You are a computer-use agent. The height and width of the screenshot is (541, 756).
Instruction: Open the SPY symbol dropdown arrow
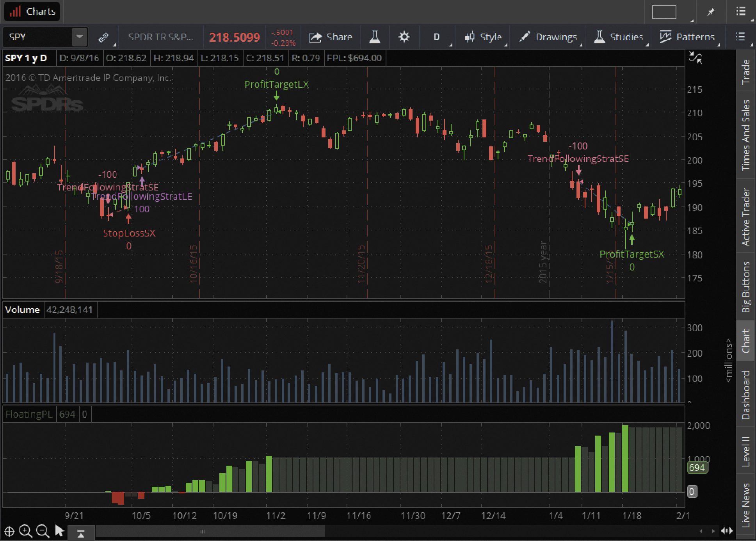(79, 37)
